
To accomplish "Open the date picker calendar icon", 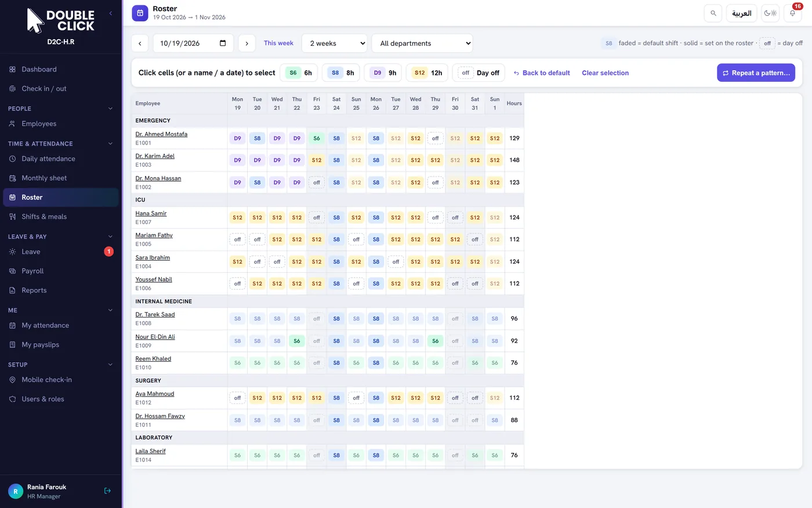I will [223, 44].
